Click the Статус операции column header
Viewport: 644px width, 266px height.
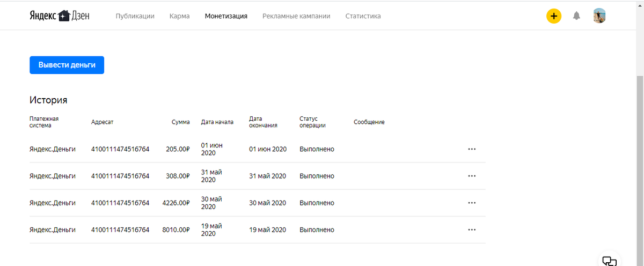click(312, 122)
